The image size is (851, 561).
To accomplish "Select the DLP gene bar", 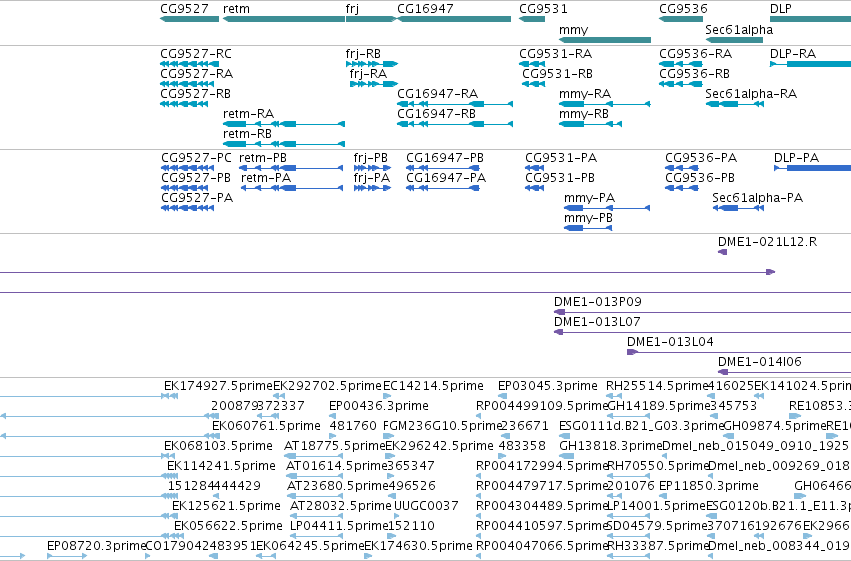I will coord(810,19).
